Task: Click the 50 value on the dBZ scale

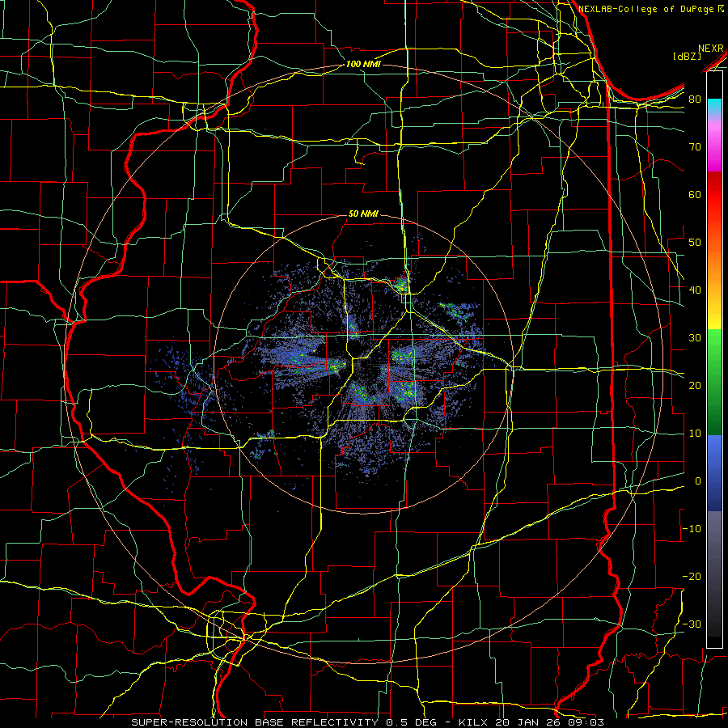Action: click(x=695, y=243)
